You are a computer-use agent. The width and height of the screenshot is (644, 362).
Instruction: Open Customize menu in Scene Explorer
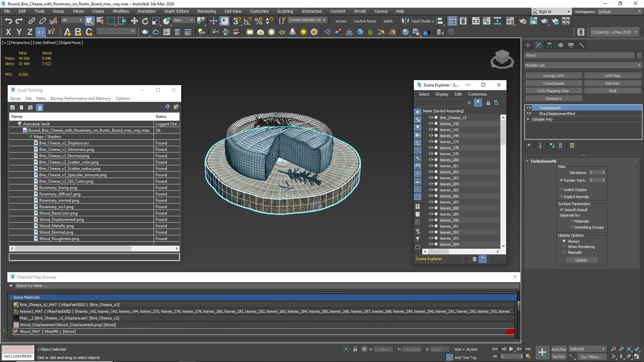click(x=477, y=94)
